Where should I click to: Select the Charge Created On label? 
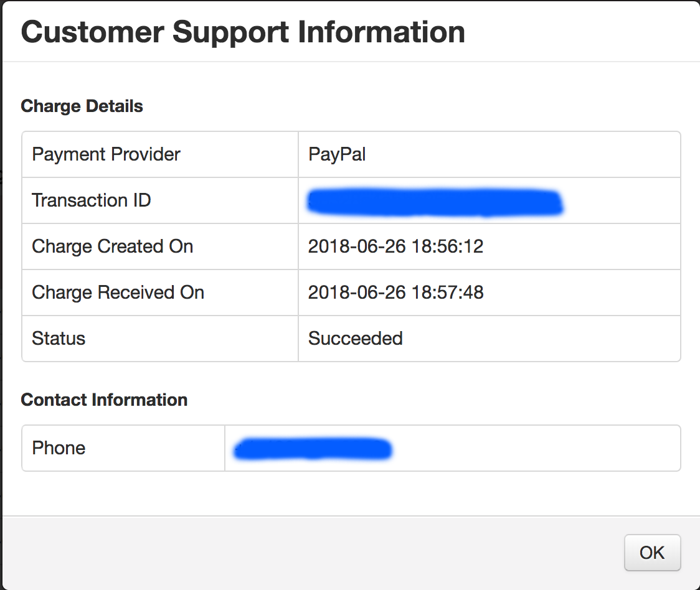pyautogui.click(x=112, y=246)
